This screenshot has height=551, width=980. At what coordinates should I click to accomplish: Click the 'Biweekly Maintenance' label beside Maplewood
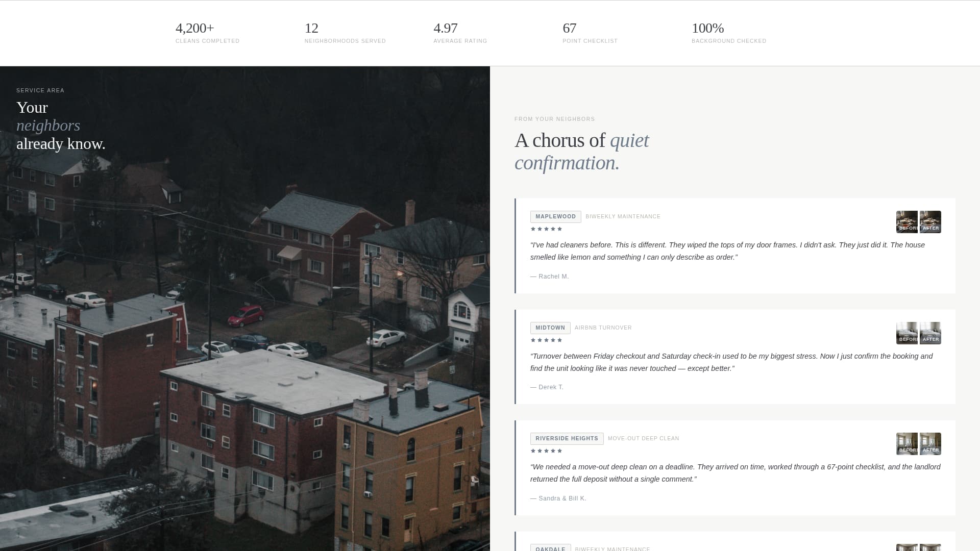tap(623, 217)
